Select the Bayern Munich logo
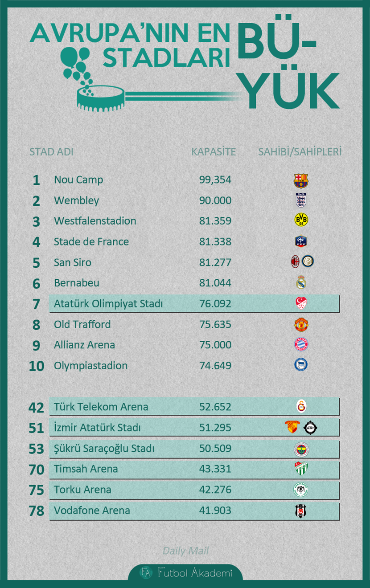Image resolution: width=370 pixels, height=588 pixels. click(x=301, y=345)
